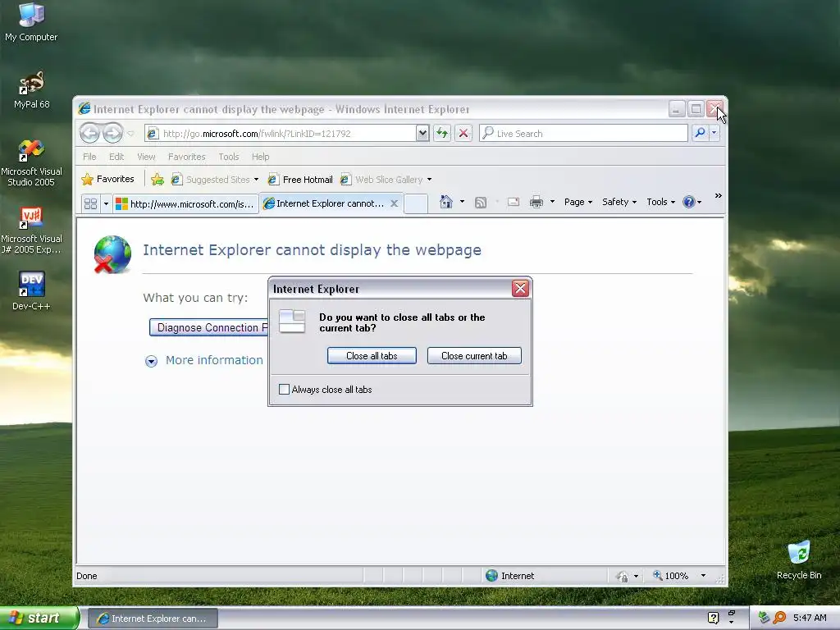Click Microsoft Visual J# 2005 Express icon

tap(31, 231)
